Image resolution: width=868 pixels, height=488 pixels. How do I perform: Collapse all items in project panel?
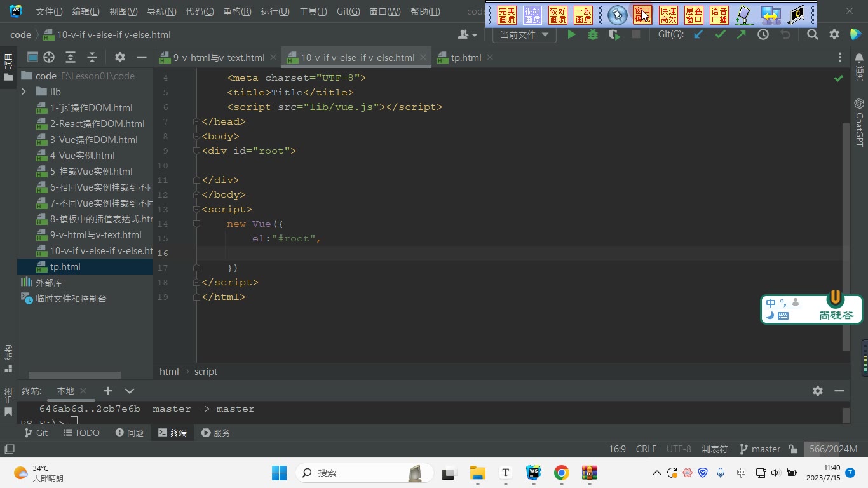(x=92, y=57)
